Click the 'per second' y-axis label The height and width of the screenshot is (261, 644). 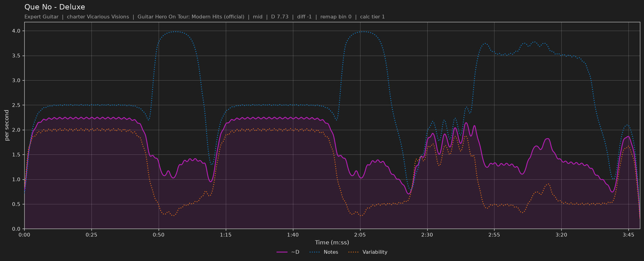click(7, 125)
